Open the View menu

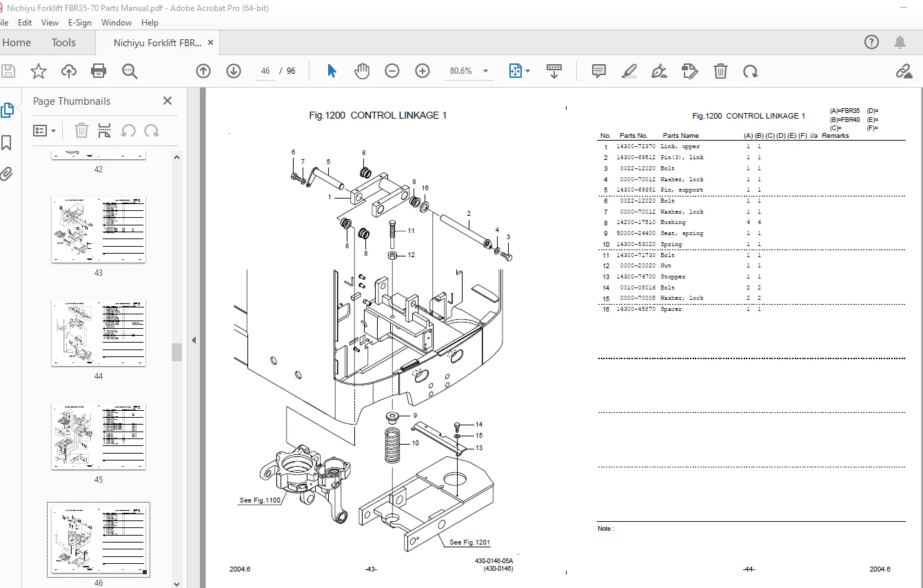point(50,23)
